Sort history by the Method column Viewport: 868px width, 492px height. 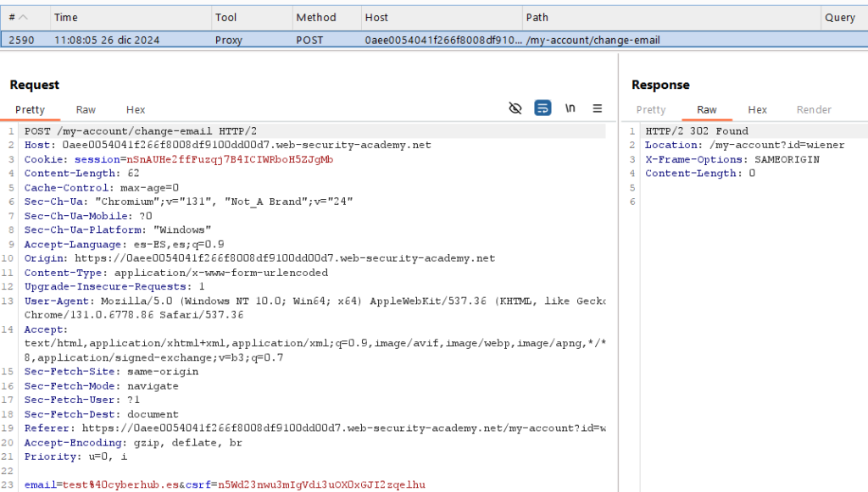click(326, 18)
